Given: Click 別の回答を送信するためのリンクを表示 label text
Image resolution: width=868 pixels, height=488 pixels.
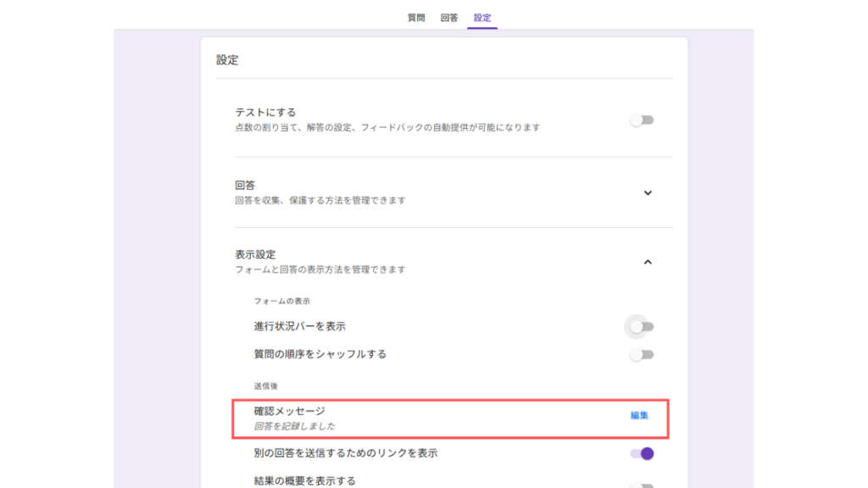Looking at the screenshot, I should (345, 453).
